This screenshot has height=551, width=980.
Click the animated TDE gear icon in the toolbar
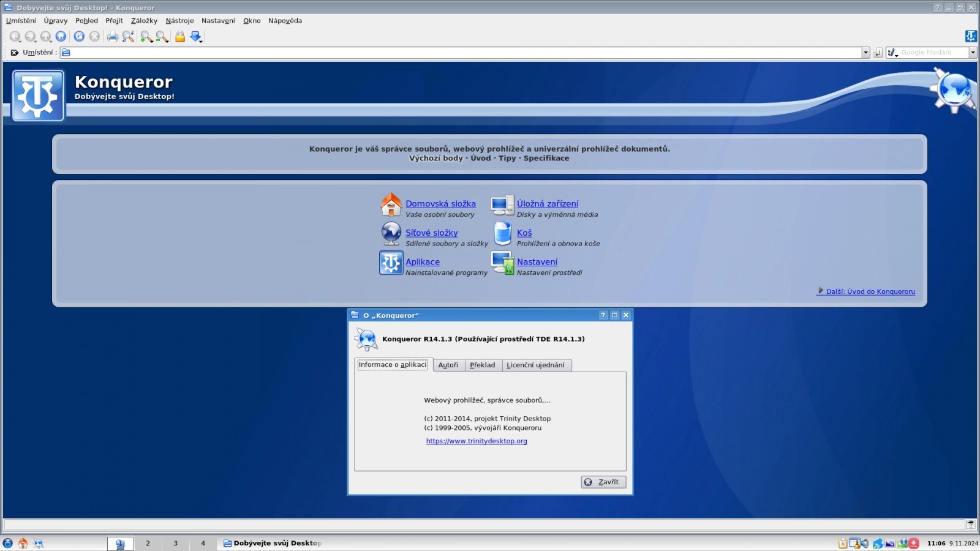tap(971, 37)
